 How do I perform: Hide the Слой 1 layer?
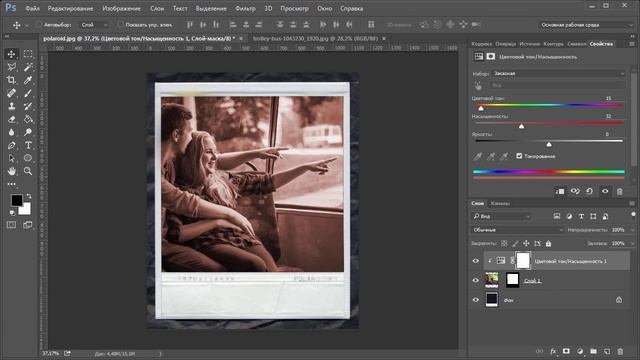(476, 280)
